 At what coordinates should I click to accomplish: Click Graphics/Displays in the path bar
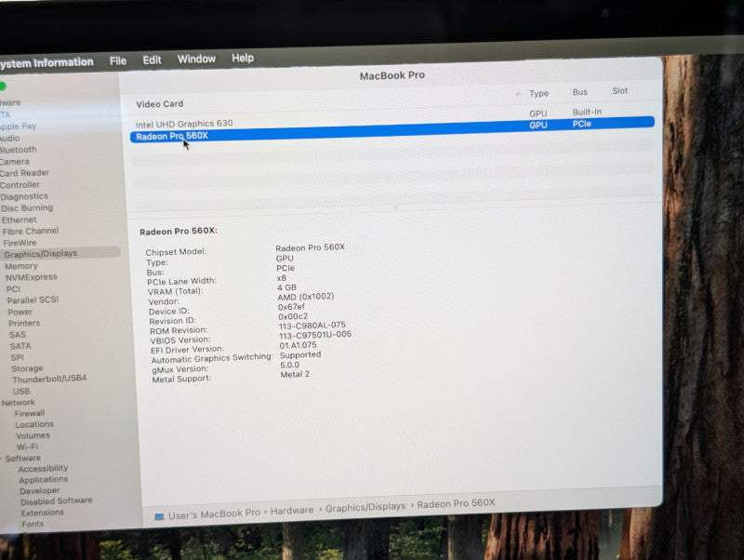coord(365,507)
